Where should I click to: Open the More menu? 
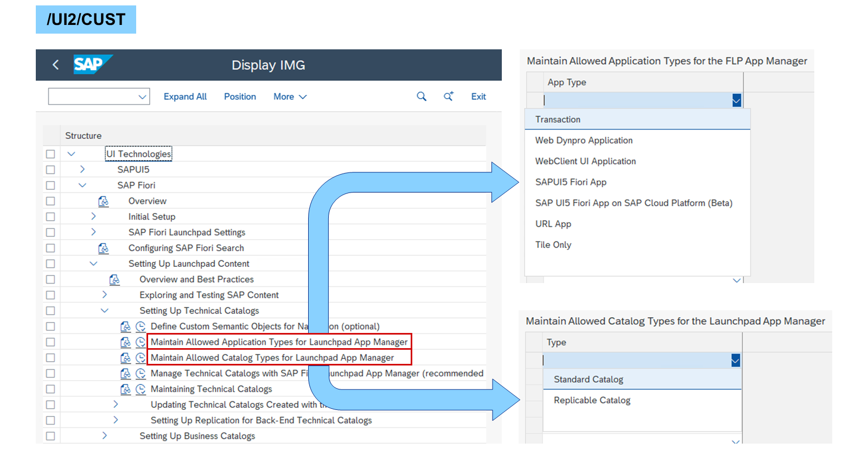point(290,97)
